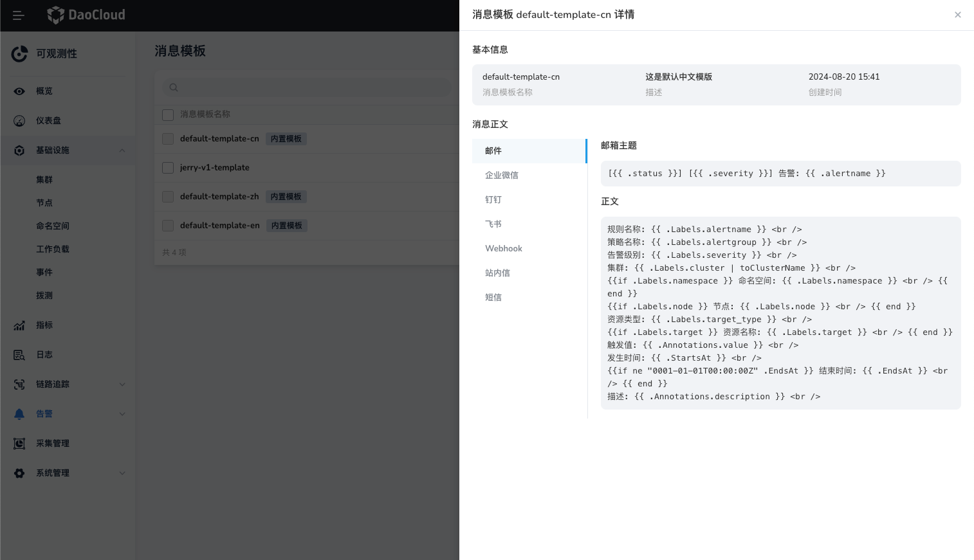
Task: Open the Dashboard gauge icon
Action: 19,121
